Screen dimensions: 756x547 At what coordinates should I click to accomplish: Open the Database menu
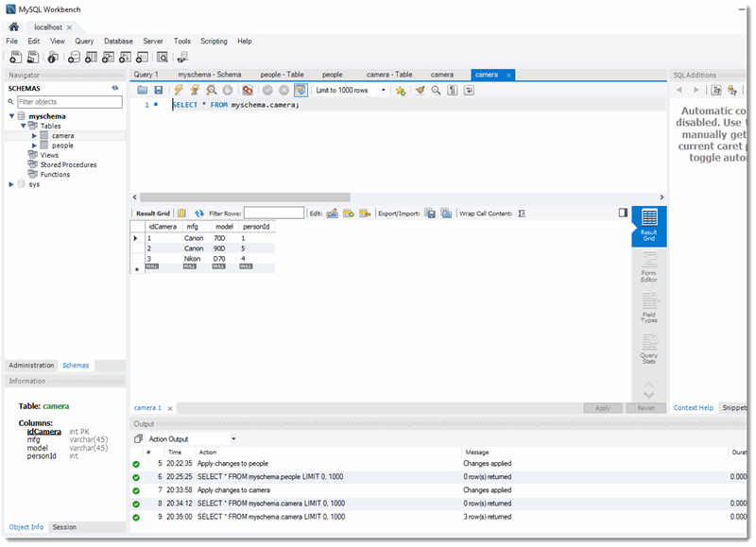118,41
